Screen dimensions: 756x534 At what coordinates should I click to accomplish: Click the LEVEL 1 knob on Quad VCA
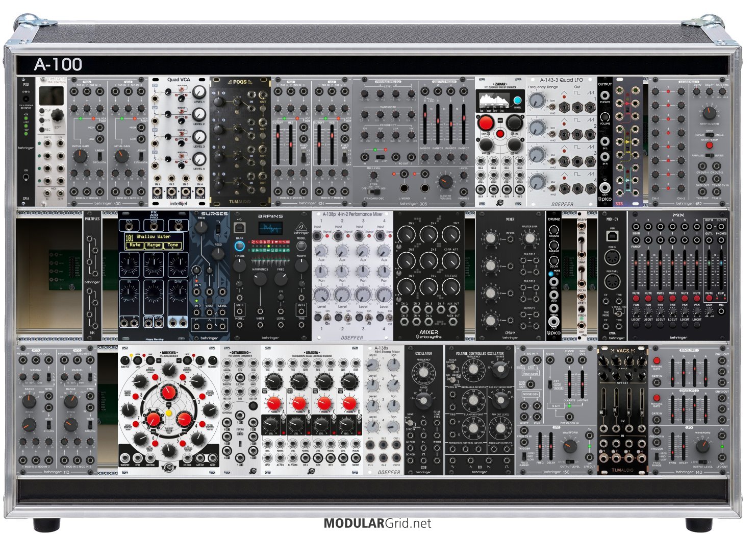(199, 92)
